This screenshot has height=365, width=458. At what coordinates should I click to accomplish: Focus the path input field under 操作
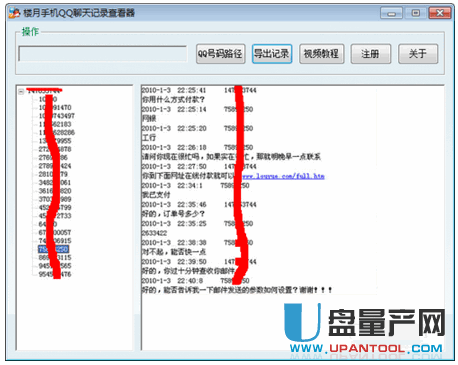pyautogui.click(x=102, y=54)
